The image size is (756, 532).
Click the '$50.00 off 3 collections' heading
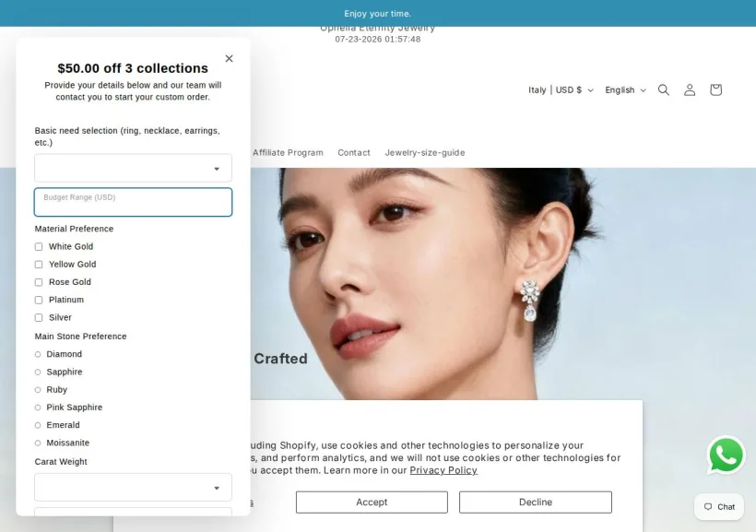click(x=133, y=68)
